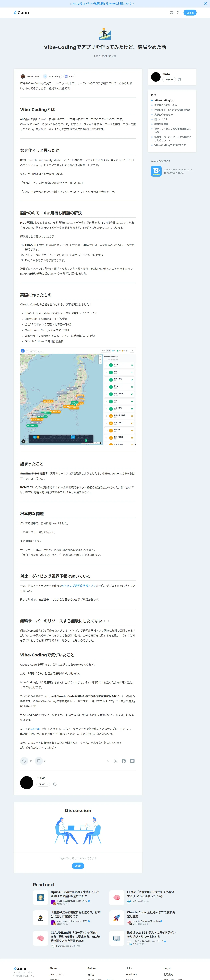Select '根本的な問題' in table of contents
The height and width of the screenshot is (980, 210).
click(x=161, y=124)
